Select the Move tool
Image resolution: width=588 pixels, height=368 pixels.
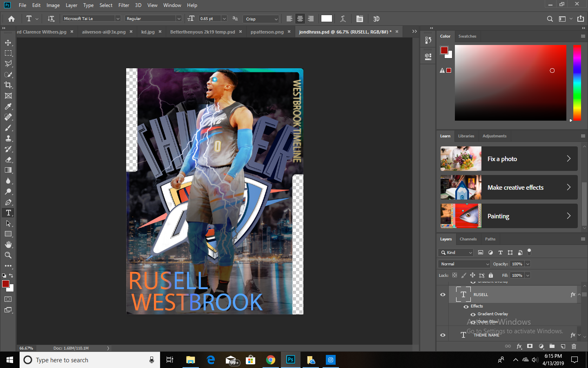(8, 43)
